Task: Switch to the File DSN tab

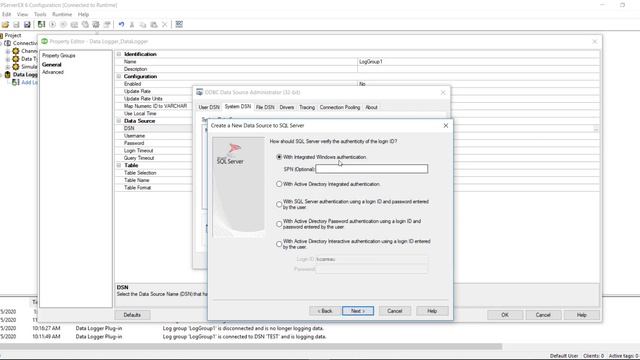Action: pyautogui.click(x=265, y=107)
